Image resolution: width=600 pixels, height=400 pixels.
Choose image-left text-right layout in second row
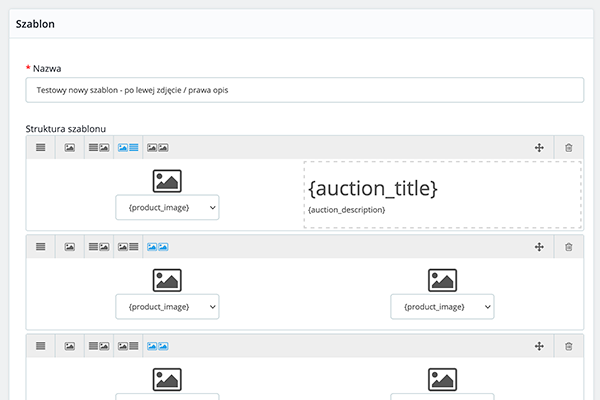point(128,247)
